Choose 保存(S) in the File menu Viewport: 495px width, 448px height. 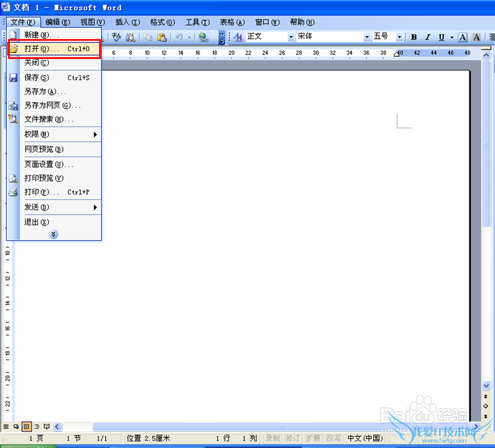pyautogui.click(x=54, y=78)
